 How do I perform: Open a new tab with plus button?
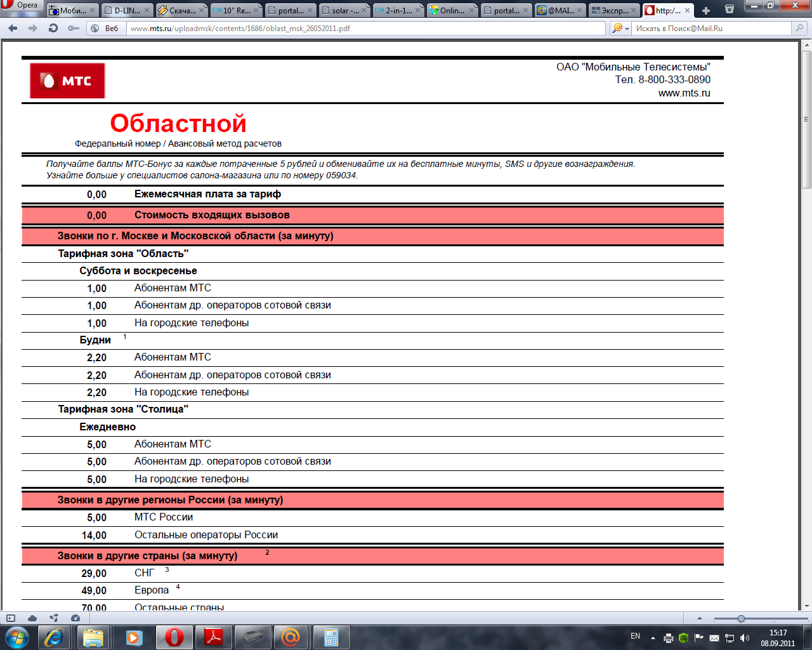(x=706, y=10)
